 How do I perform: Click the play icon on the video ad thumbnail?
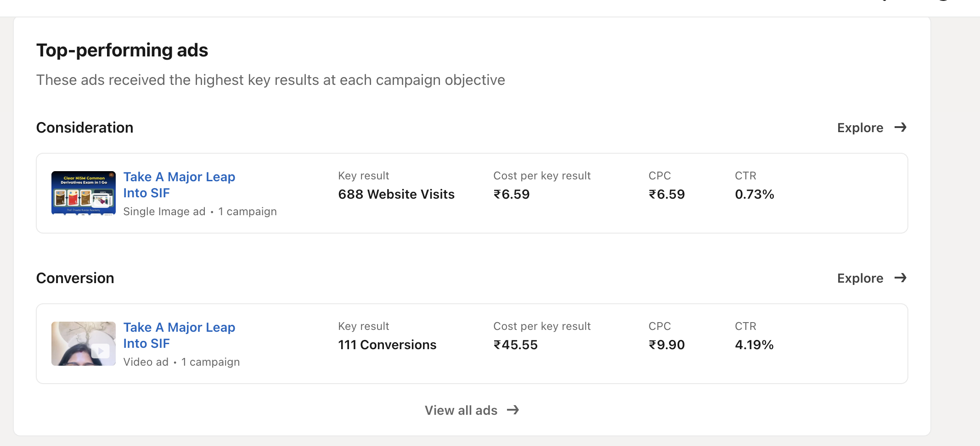pos(100,351)
